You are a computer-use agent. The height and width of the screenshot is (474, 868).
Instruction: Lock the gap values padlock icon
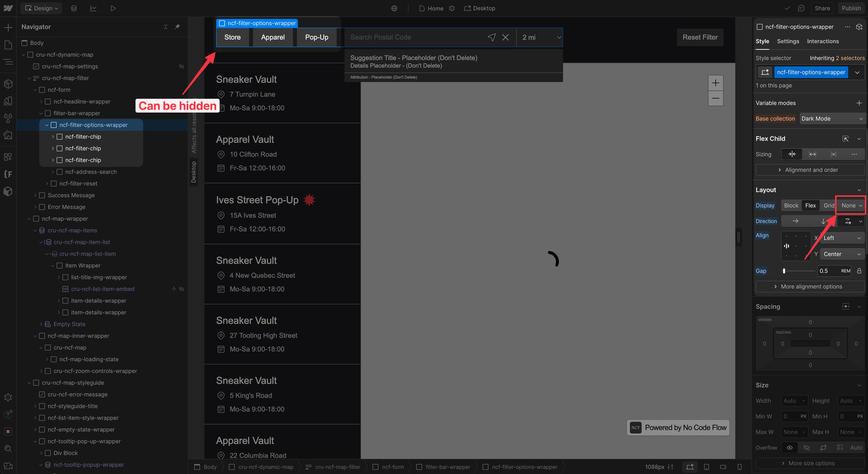click(x=859, y=271)
